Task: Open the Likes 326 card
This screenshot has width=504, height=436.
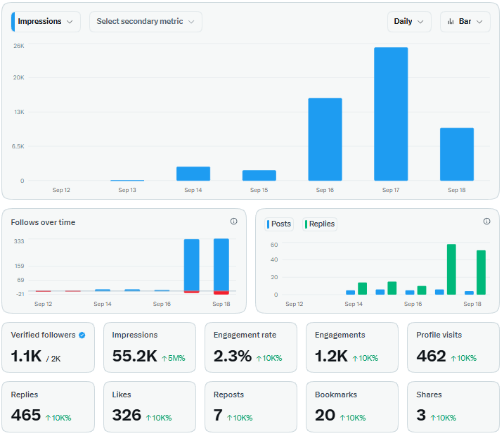Action: click(x=150, y=407)
